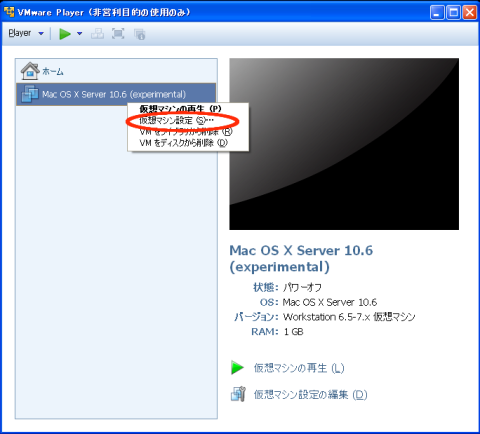Click the green play icon beside 仮想マシンの再生 (L)

(x=237, y=368)
